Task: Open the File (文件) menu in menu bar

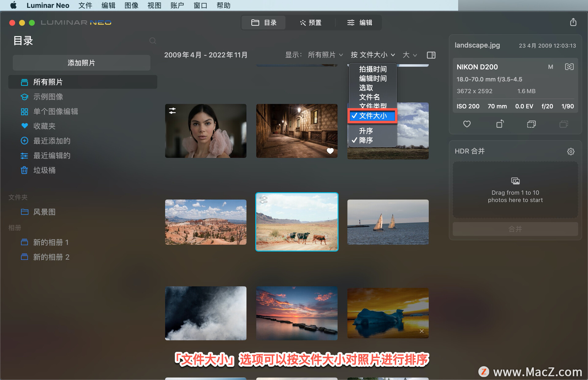Action: tap(85, 6)
